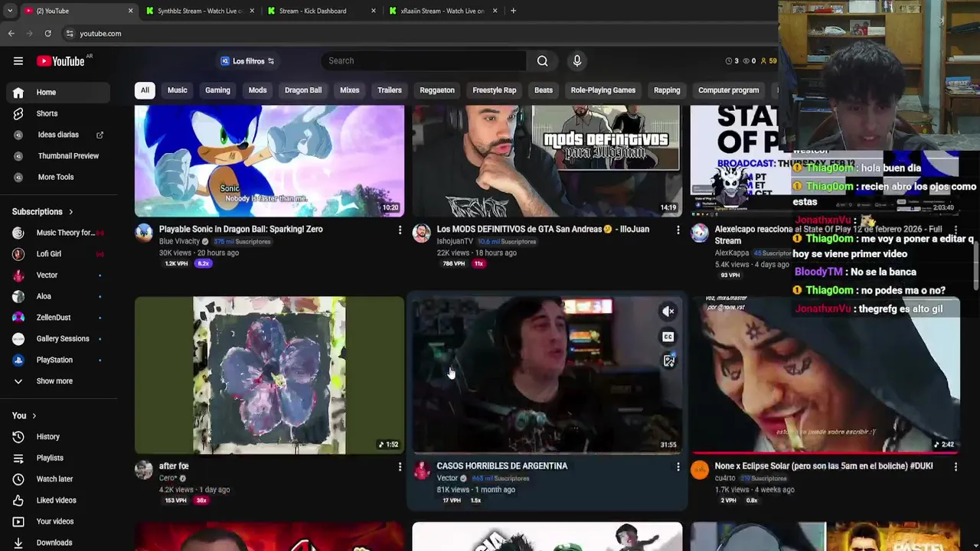Open options menu for after fœ video

(x=400, y=466)
